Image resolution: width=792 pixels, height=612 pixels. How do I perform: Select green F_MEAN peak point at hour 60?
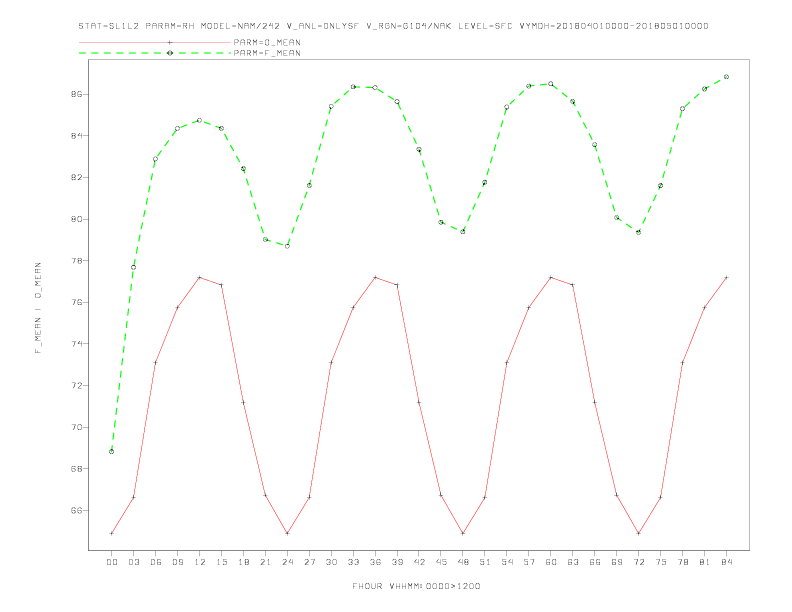pos(551,84)
